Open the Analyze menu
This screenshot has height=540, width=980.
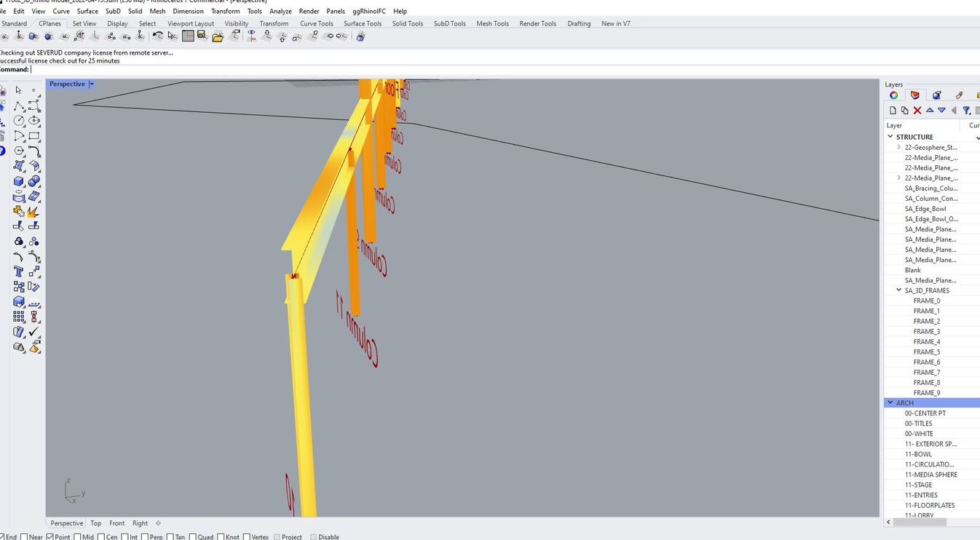coord(280,11)
